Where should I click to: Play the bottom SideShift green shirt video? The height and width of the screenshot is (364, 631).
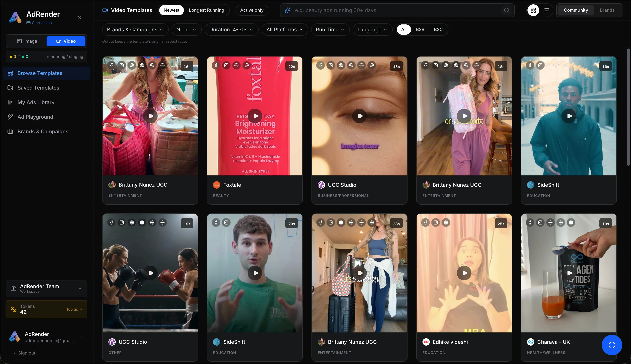[x=255, y=273]
